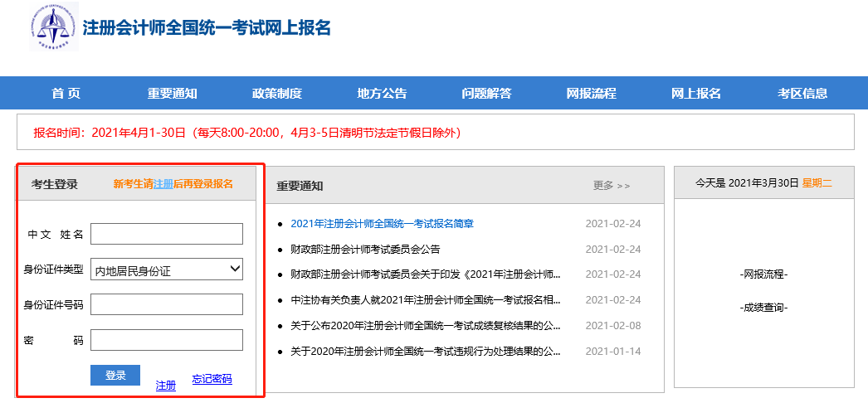Focus the 密码 input field
The image size is (868, 403).
point(166,340)
